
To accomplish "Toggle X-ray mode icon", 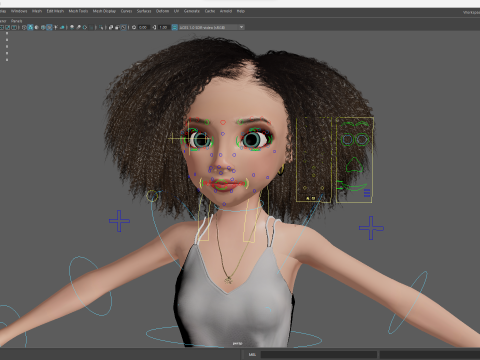I will click(110, 27).
